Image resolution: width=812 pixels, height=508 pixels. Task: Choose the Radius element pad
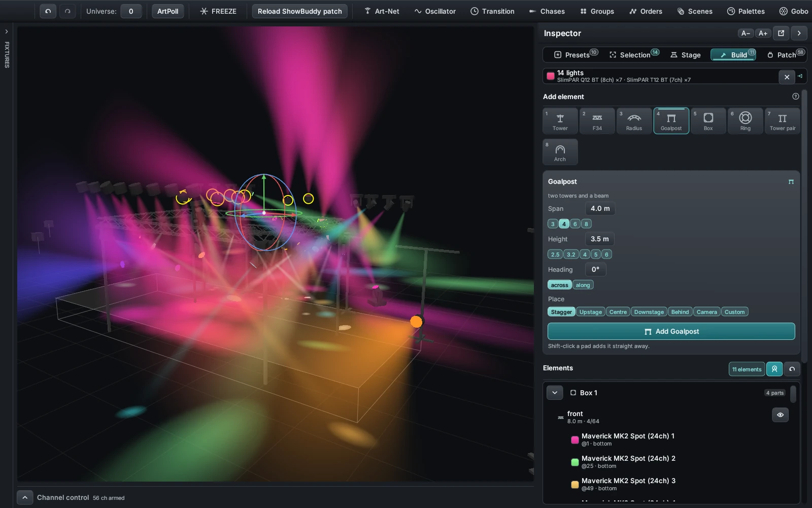point(634,121)
